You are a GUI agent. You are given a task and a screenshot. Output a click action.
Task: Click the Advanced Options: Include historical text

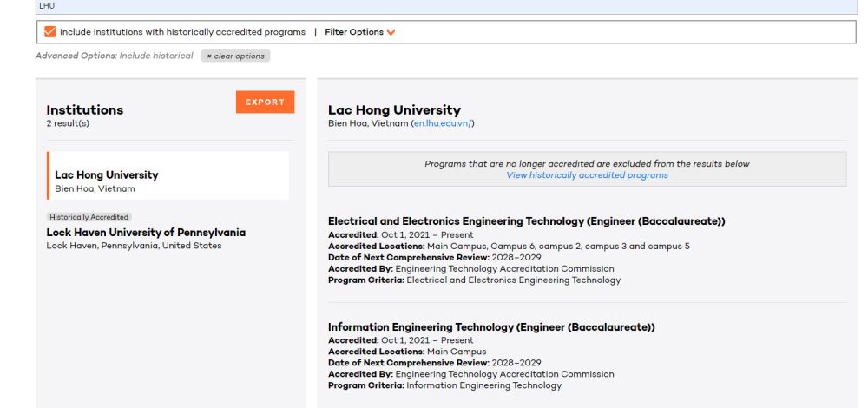pyautogui.click(x=114, y=56)
